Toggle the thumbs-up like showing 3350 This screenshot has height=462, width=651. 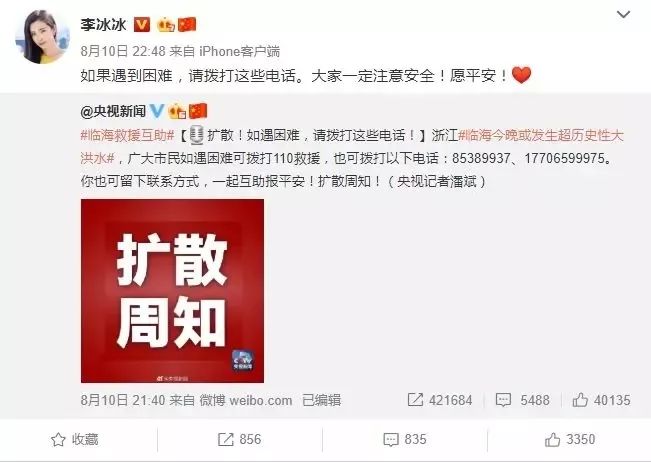570,440
